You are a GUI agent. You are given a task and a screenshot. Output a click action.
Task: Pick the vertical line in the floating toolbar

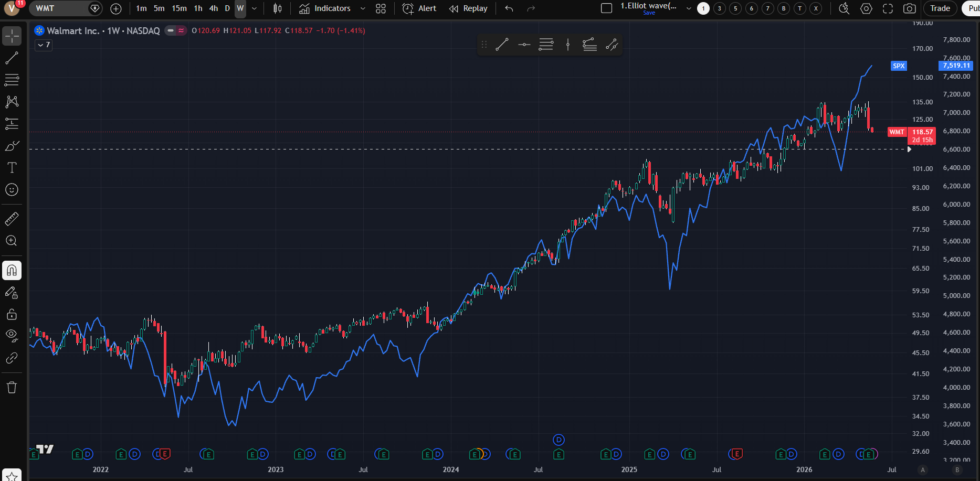pyautogui.click(x=568, y=45)
